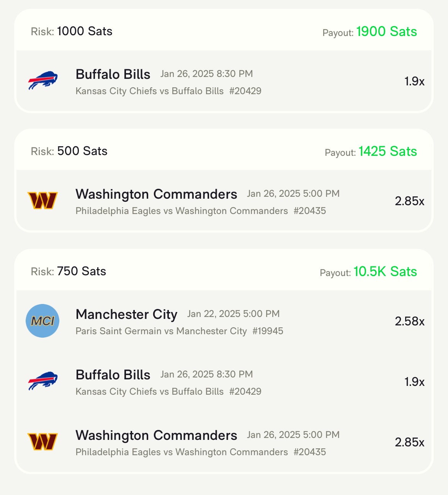This screenshot has height=495, width=448.
Task: Click 2.85x odds in 500 Sats card
Action: coord(410,201)
